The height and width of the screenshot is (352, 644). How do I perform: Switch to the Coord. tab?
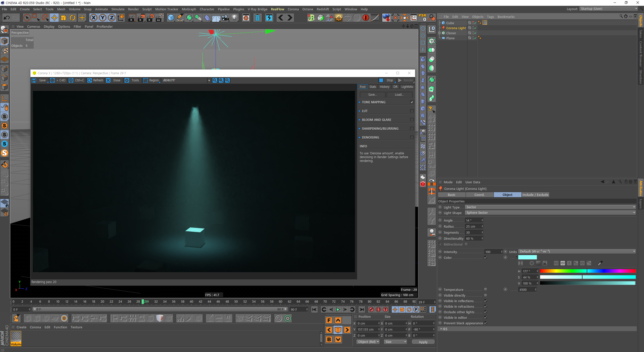(479, 195)
